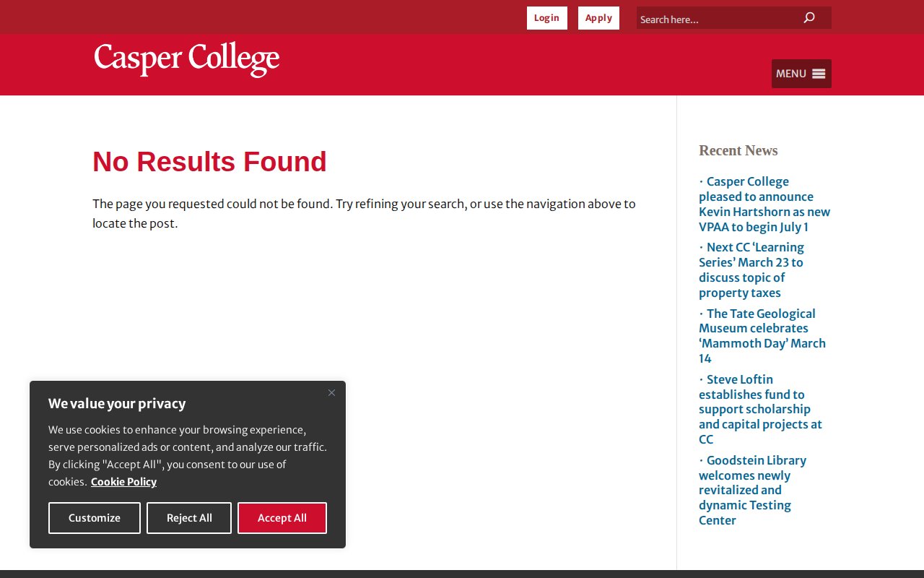Viewport: 924px width, 578px height.
Task: Read the Tate Museum 'Mammoth Day' article
Action: click(x=762, y=336)
